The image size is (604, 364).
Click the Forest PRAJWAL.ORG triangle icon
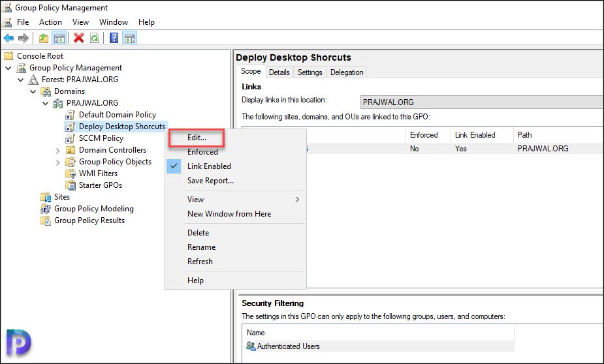tap(33, 80)
